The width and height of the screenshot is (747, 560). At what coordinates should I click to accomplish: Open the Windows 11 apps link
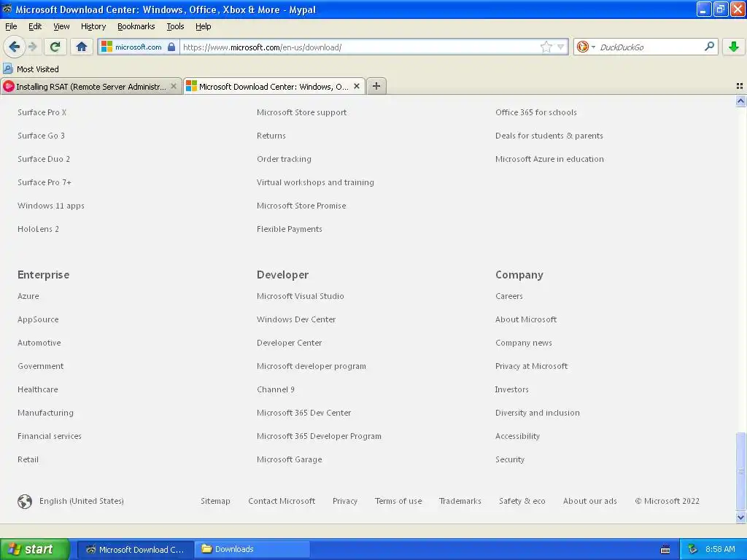51,206
